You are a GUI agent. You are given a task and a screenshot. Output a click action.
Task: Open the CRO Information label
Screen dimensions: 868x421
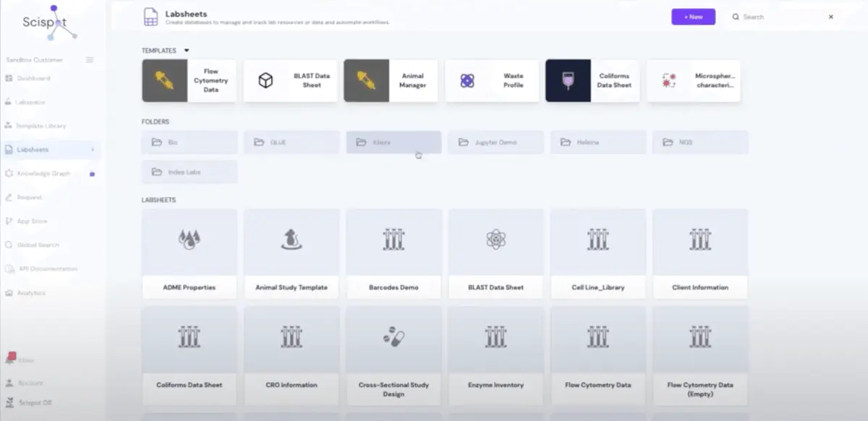pos(292,385)
